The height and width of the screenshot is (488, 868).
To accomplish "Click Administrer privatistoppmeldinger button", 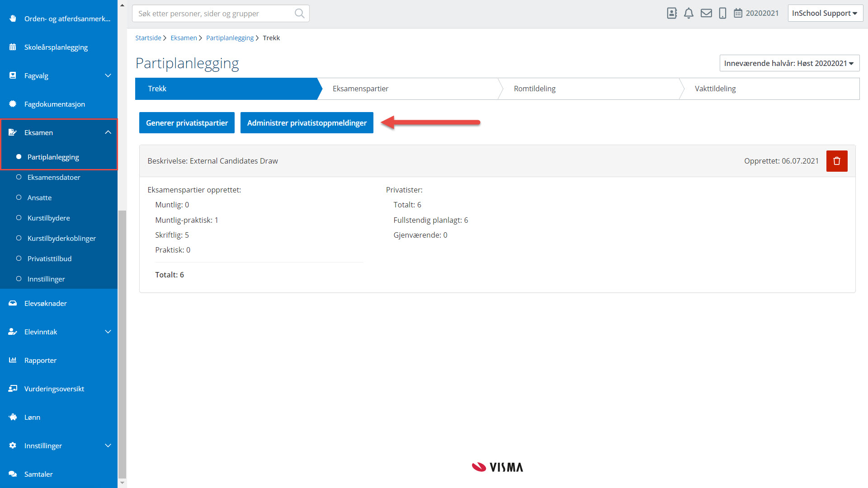I will pyautogui.click(x=307, y=123).
